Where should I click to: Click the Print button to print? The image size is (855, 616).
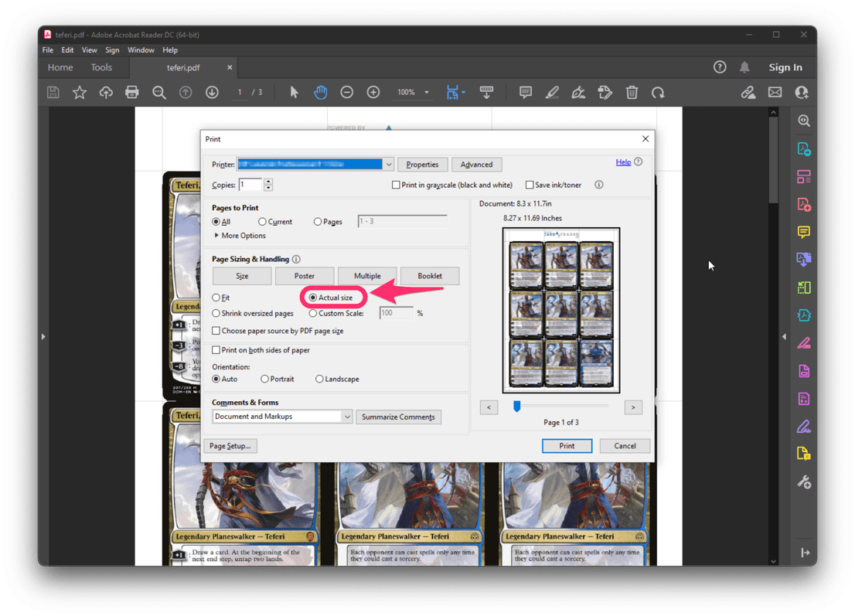pos(567,445)
